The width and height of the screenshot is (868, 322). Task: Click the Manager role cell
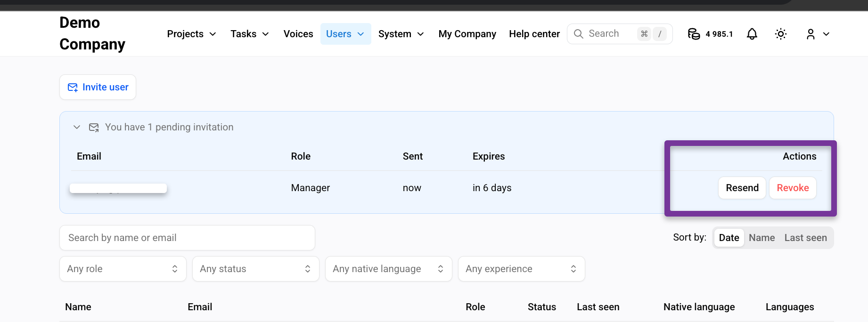point(311,188)
